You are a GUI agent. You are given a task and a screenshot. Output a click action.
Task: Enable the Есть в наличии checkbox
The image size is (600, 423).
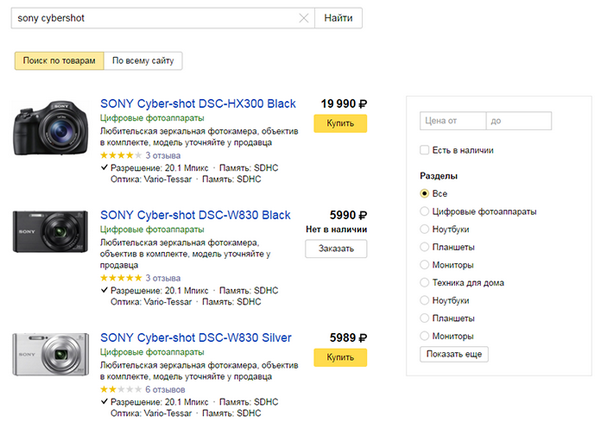[425, 150]
